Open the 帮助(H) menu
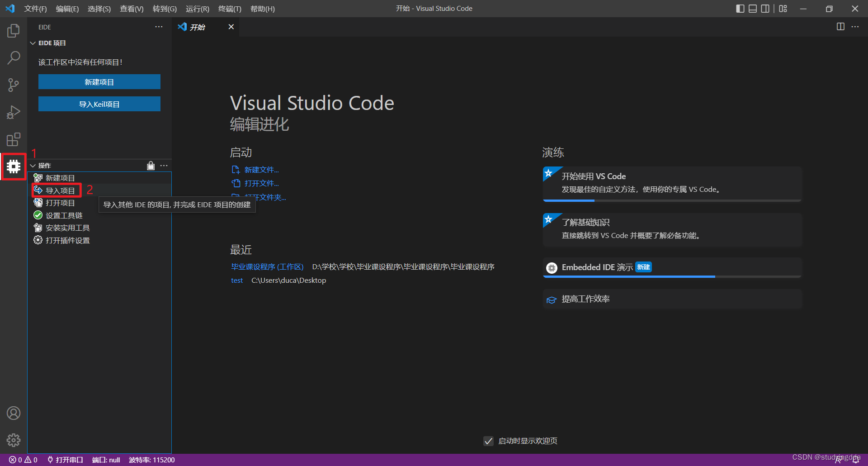Image resolution: width=868 pixels, height=466 pixels. 263,9
